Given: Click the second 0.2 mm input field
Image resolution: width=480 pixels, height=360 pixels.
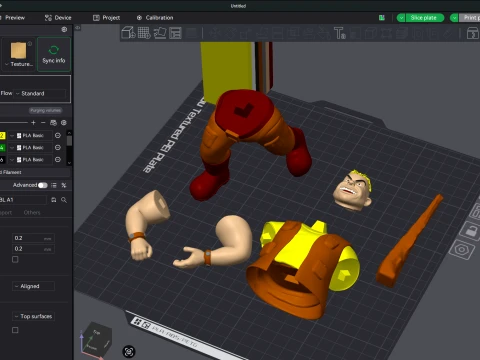Looking at the screenshot, I should 33,249.
